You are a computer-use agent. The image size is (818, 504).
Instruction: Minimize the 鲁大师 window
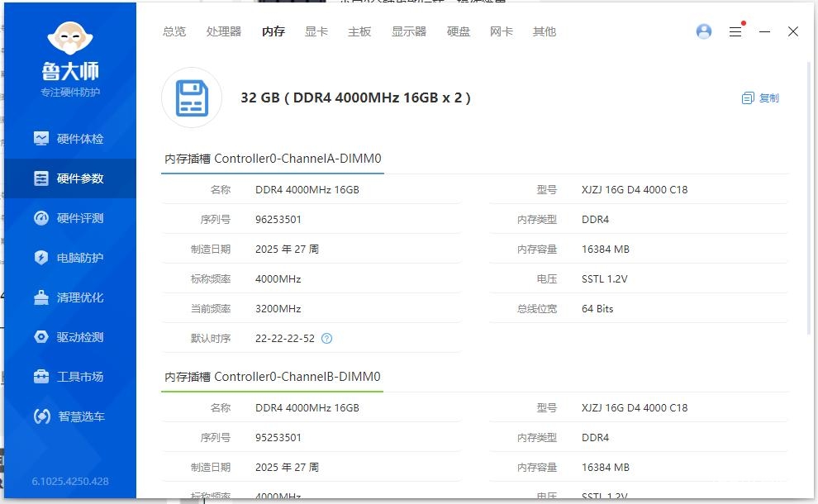point(765,32)
